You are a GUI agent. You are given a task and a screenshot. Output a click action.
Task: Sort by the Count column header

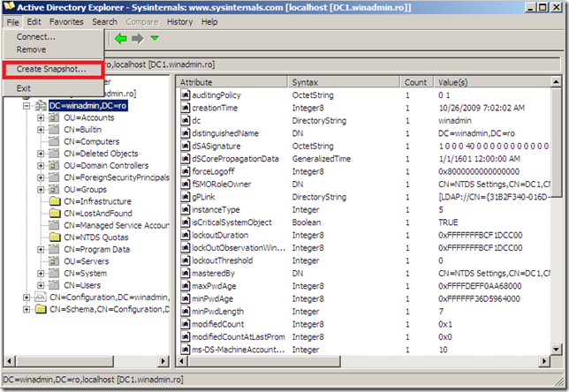click(x=417, y=82)
